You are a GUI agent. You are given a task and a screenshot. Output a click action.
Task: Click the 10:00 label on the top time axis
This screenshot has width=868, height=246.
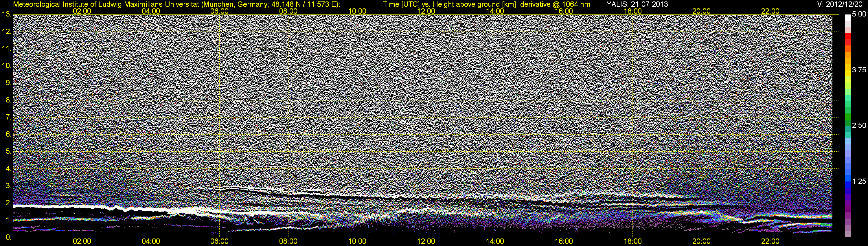(x=357, y=11)
